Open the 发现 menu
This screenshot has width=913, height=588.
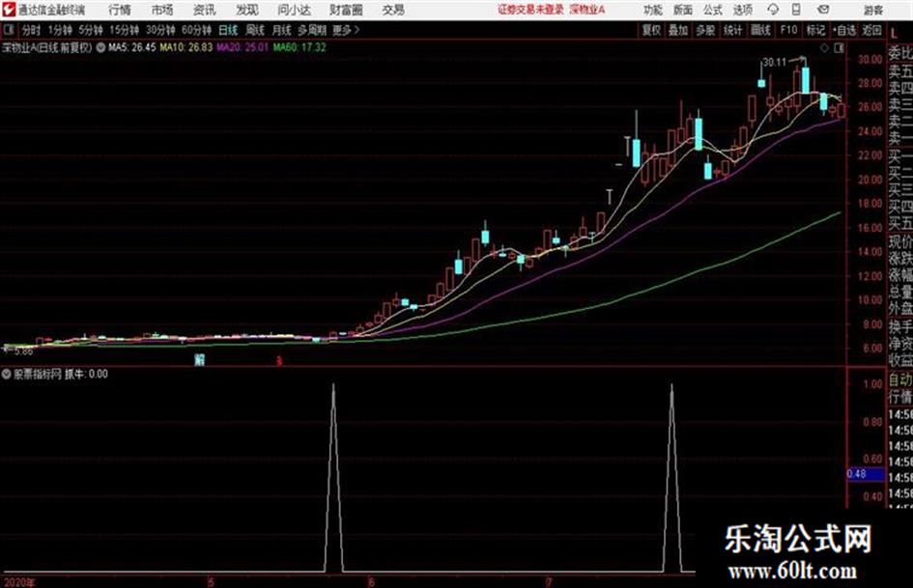pos(247,10)
